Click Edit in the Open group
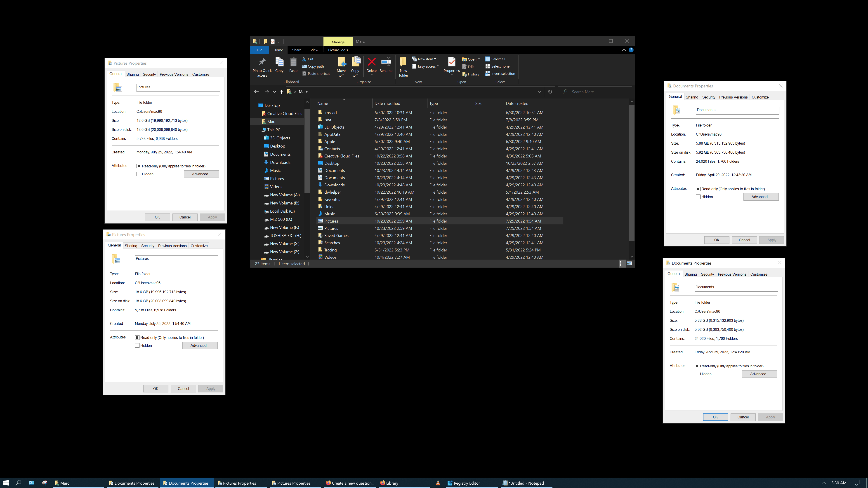Image resolution: width=868 pixels, height=488 pixels. pos(468,67)
